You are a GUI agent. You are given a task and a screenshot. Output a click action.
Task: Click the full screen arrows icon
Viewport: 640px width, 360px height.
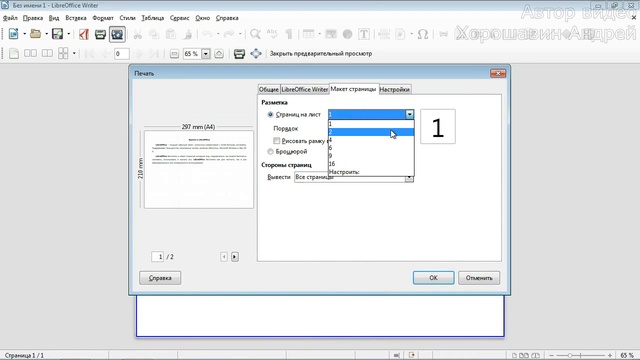tap(256, 53)
